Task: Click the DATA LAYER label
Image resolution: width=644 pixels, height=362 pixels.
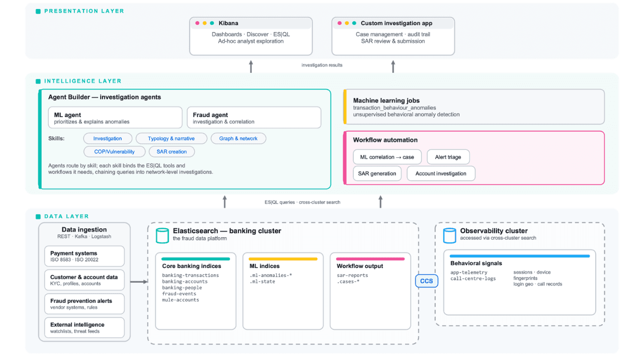Action: click(66, 217)
